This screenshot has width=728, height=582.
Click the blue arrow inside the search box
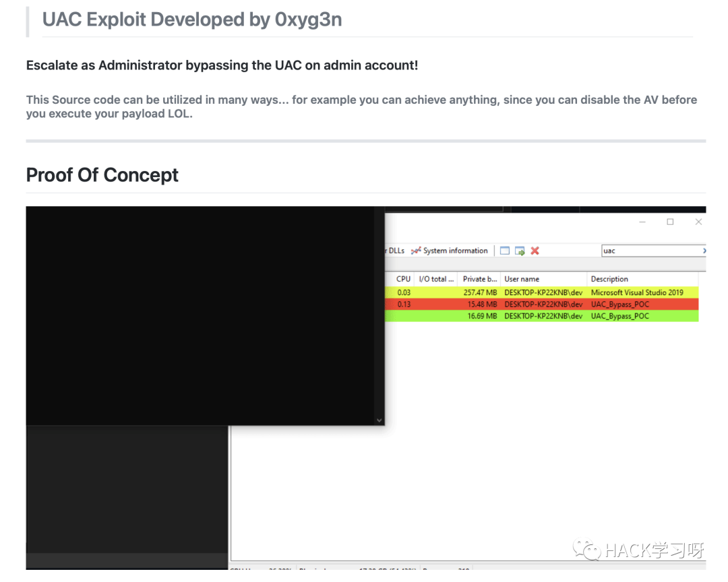coord(704,251)
